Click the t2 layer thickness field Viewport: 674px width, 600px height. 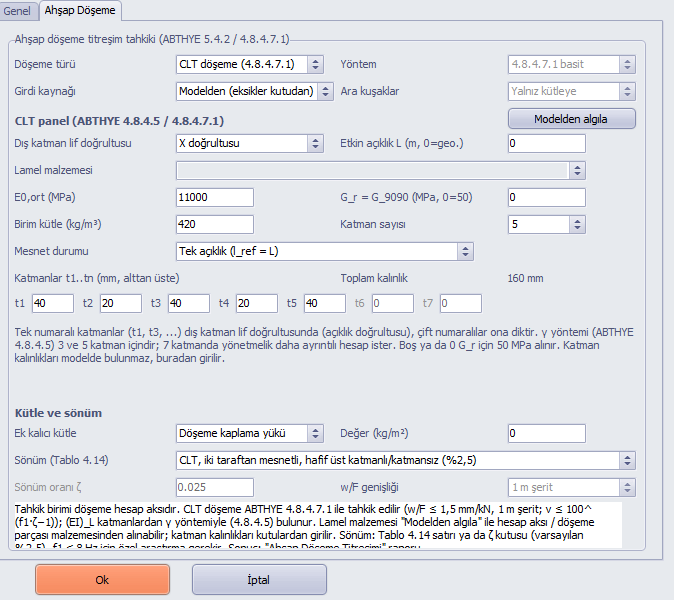[121, 303]
